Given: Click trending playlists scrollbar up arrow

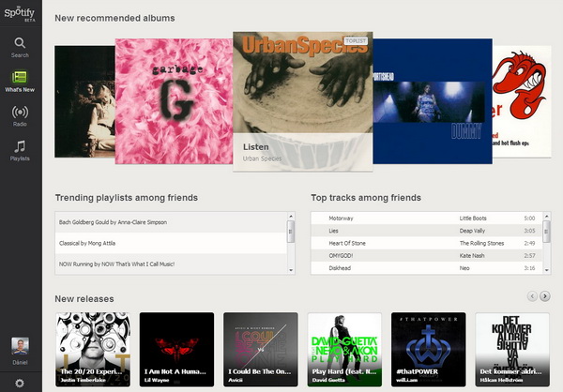Looking at the screenshot, I should click(291, 216).
